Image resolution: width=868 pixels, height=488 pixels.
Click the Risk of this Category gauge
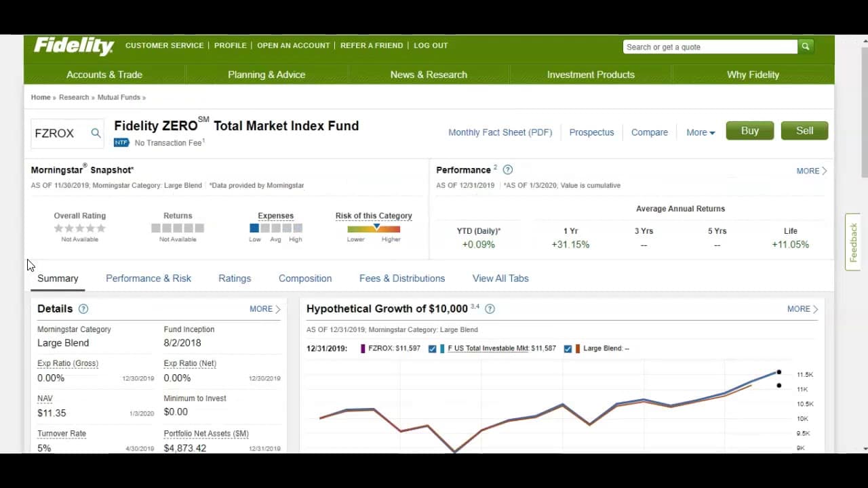click(x=374, y=229)
